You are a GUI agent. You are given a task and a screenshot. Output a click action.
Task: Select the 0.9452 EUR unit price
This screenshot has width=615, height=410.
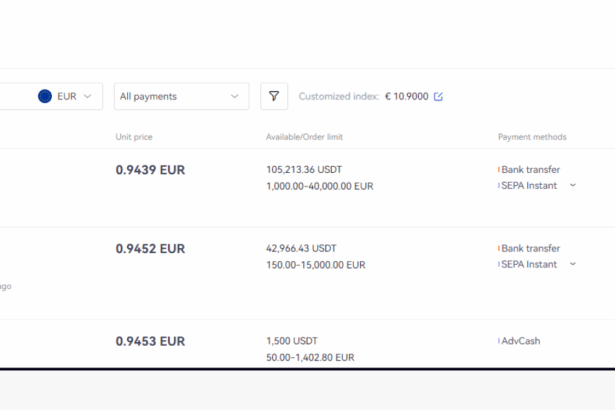pyautogui.click(x=150, y=249)
